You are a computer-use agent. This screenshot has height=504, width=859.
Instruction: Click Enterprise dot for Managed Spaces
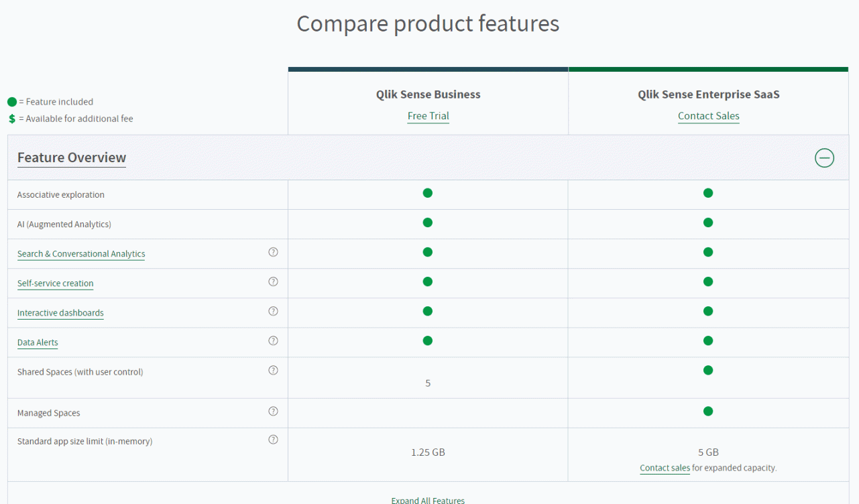pyautogui.click(x=708, y=412)
